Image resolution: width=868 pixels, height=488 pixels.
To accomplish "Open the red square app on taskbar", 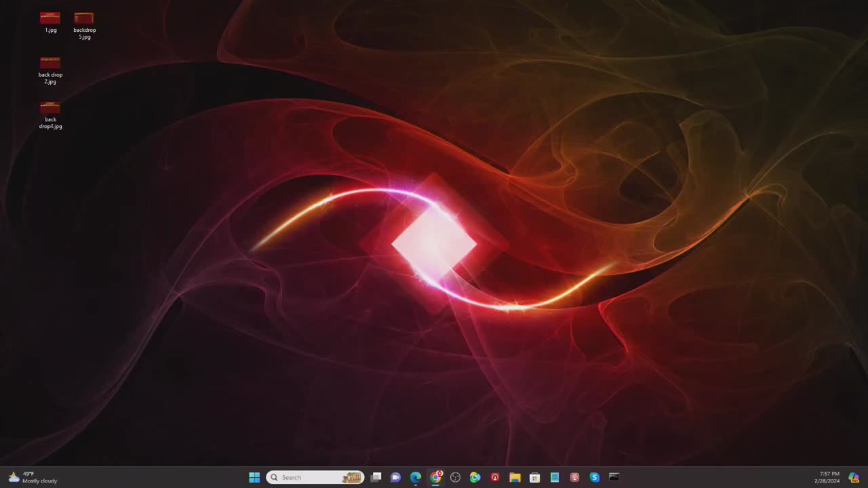I will click(x=495, y=477).
